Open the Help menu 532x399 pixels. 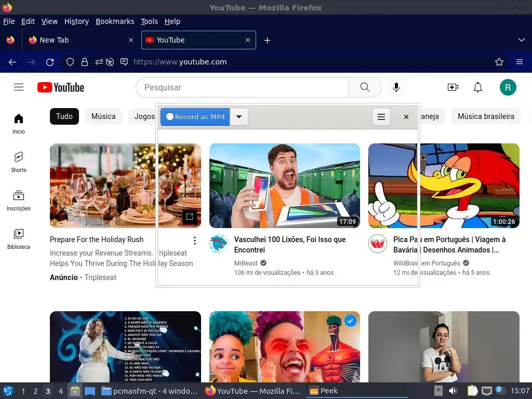(x=172, y=21)
